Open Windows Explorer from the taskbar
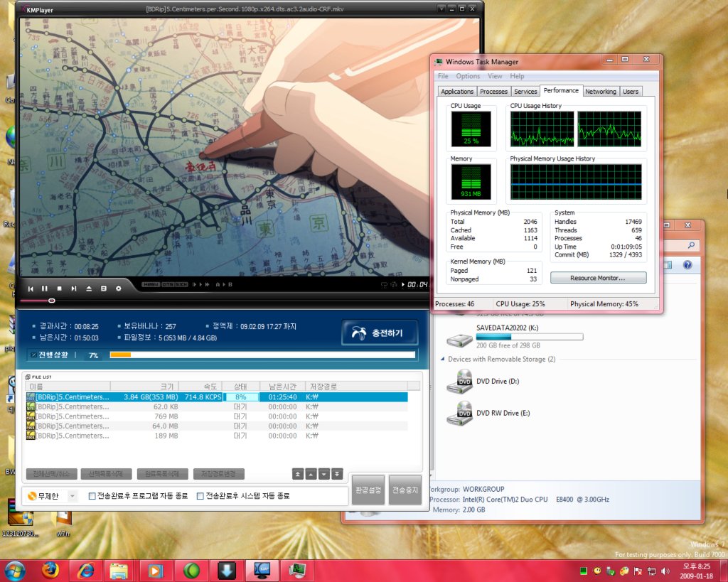Screen dimensions: 728x582 pos(119,571)
